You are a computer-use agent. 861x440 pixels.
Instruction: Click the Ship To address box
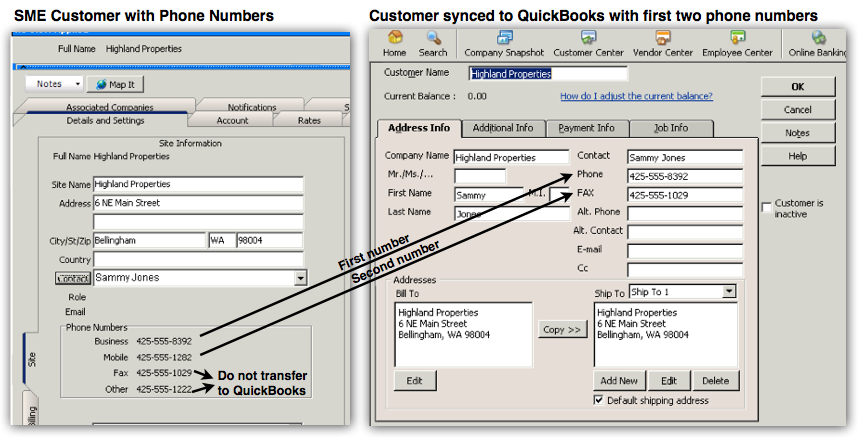point(666,335)
